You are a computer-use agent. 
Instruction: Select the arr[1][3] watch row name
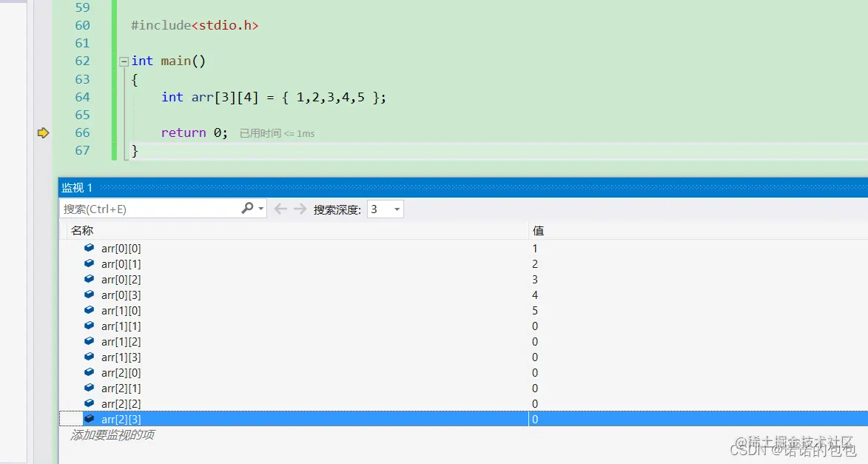[x=121, y=357]
